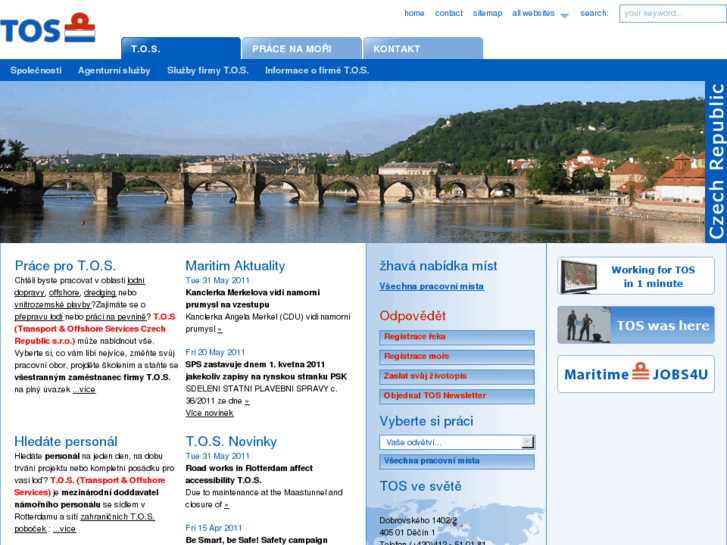Screen dimensions: 727x545
Task: Switch to the KONTAKT tab
Action: click(423, 48)
